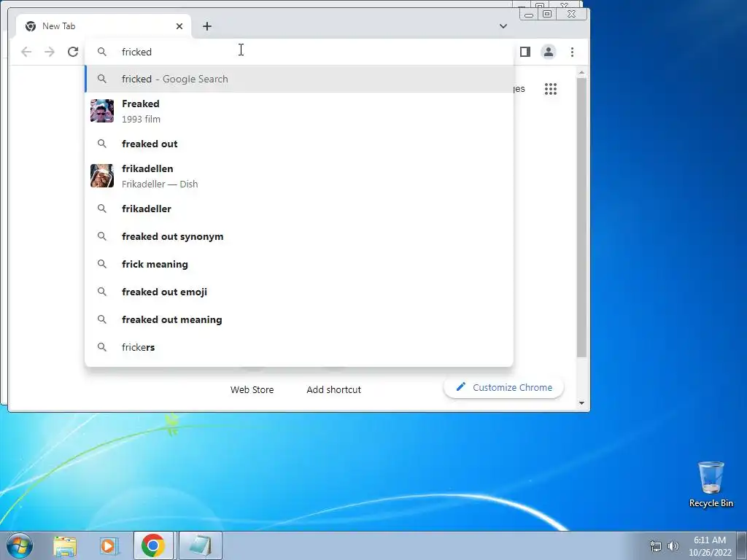This screenshot has height=560, width=747.
Task: Click the Add shortcut tile
Action: pyautogui.click(x=333, y=389)
